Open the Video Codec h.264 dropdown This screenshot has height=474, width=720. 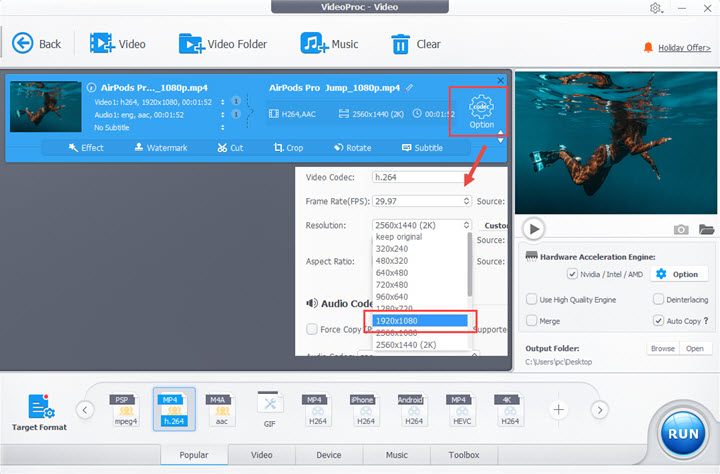pos(420,177)
